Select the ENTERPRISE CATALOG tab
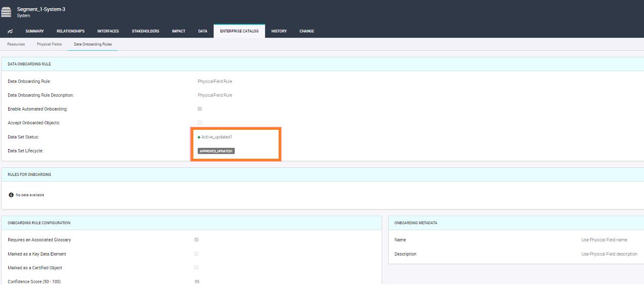The height and width of the screenshot is (286, 644). (239, 31)
